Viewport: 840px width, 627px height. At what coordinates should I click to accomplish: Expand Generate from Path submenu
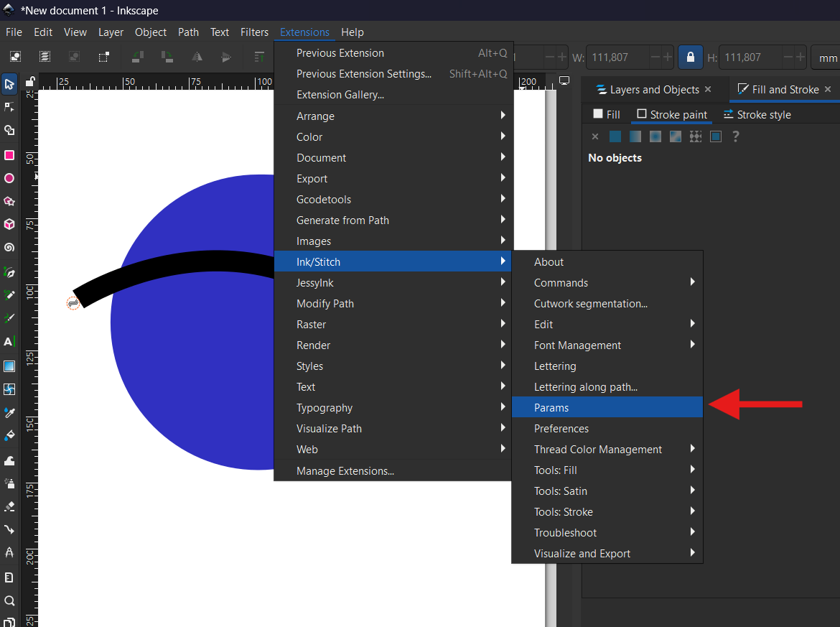pyautogui.click(x=393, y=220)
